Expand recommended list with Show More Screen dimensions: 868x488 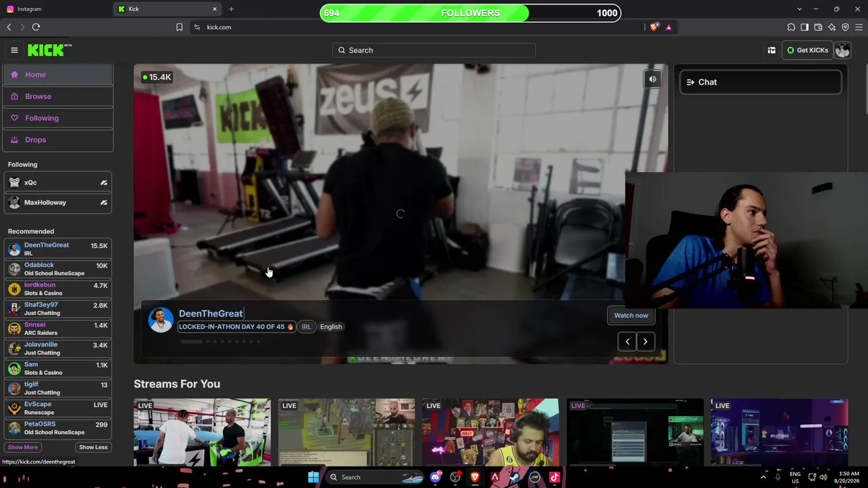click(22, 447)
